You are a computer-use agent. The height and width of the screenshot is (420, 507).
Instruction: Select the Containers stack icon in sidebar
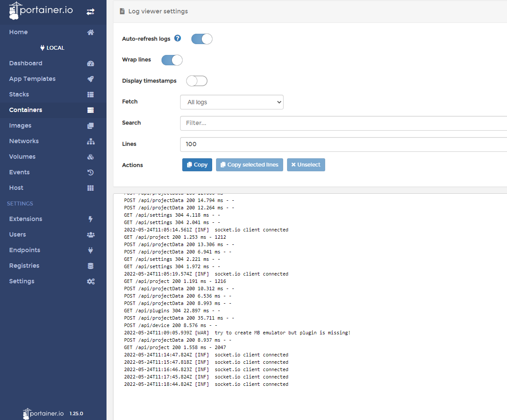coord(90,110)
